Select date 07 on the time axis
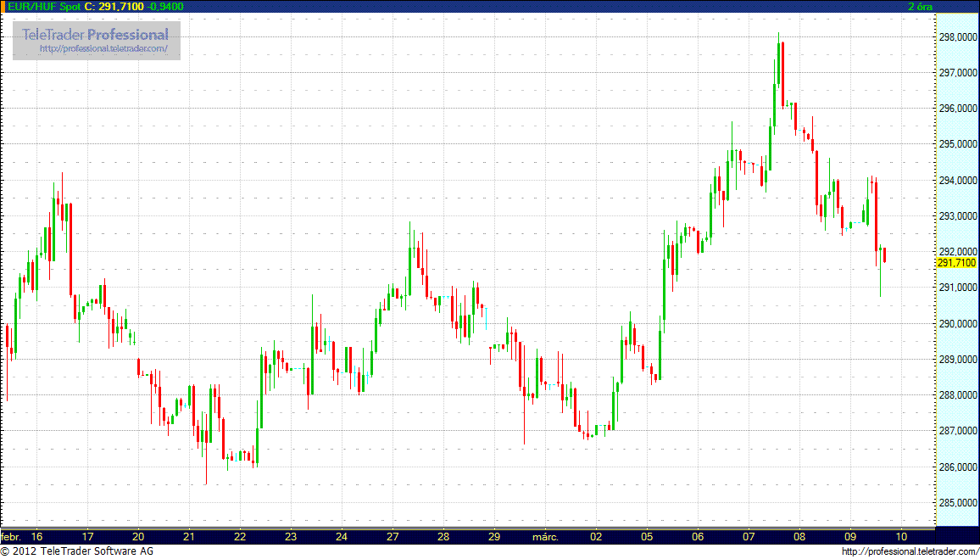Viewport: 980px width, 559px height. point(749,537)
